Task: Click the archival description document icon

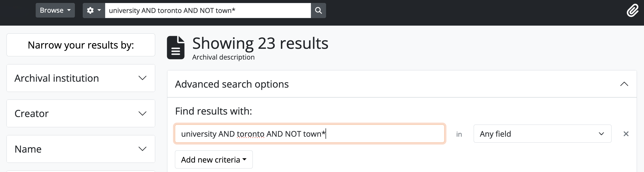Action: click(x=176, y=47)
